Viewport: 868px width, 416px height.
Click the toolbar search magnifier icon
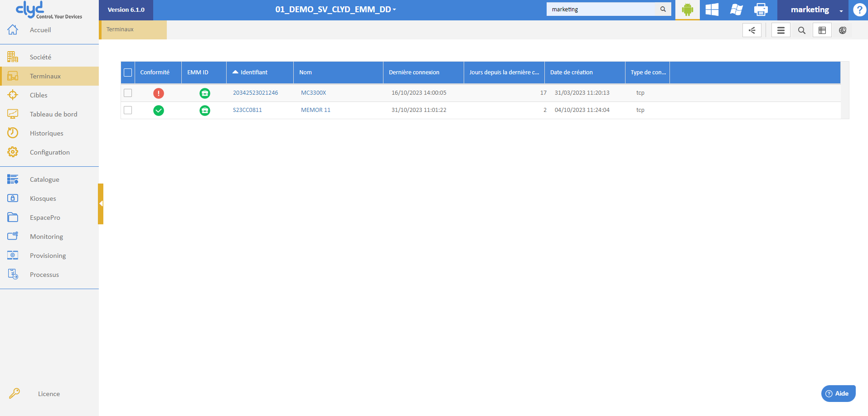point(802,30)
